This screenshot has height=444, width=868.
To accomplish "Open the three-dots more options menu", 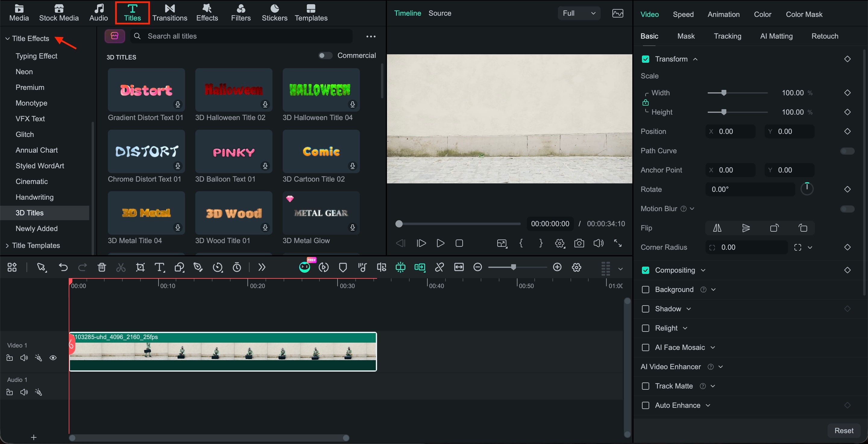I will pyautogui.click(x=371, y=36).
